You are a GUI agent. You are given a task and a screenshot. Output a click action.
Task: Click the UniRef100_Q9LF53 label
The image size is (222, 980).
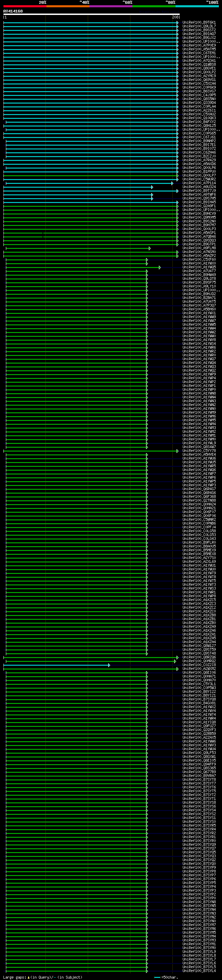[x=199, y=753]
